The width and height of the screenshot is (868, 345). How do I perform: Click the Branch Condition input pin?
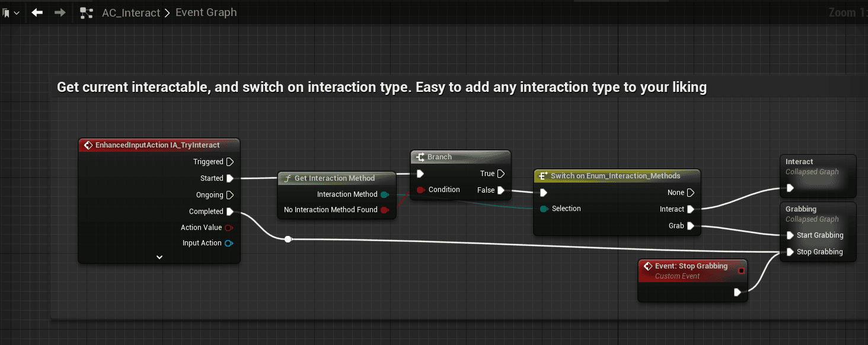tap(420, 190)
